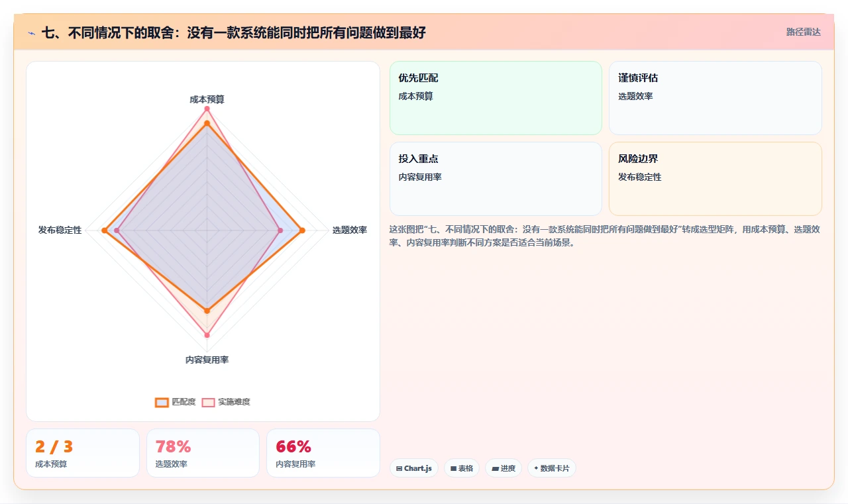848x504 pixels.
Task: Open the 风险边界 card
Action: [x=715, y=179]
